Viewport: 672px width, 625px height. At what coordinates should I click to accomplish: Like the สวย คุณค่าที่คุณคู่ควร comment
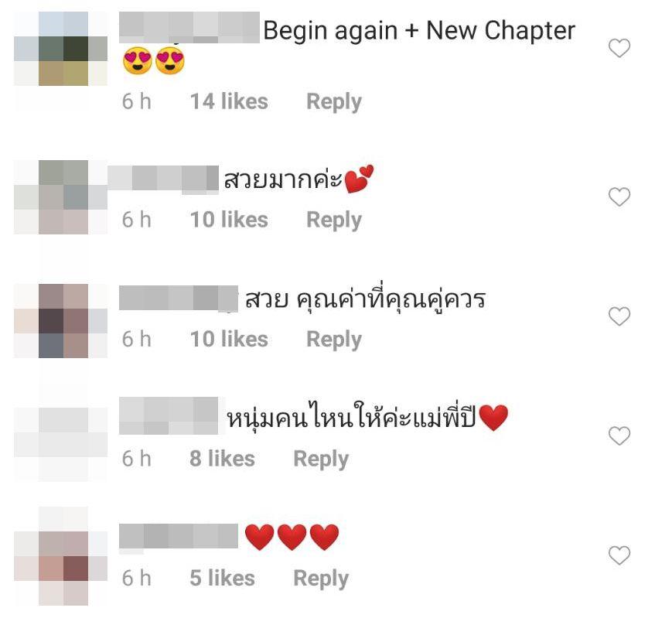click(x=619, y=316)
